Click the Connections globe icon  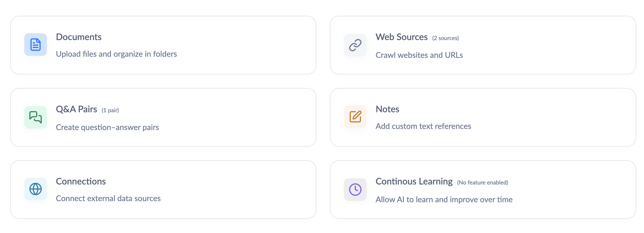(36, 189)
